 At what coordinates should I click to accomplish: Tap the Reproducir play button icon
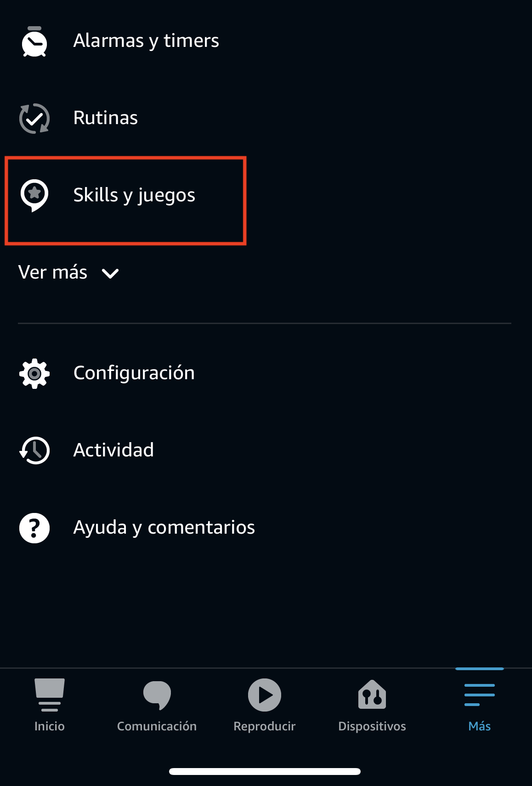pos(265,695)
